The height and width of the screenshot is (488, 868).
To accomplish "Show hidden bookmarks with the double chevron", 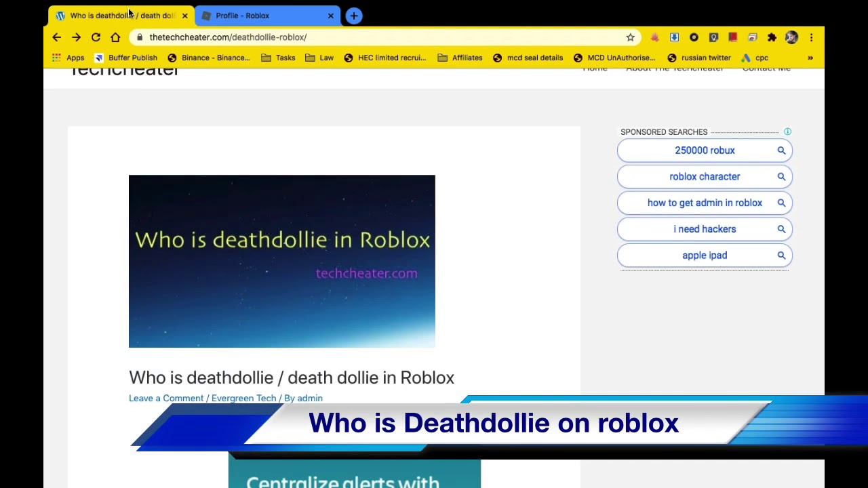I will pos(810,58).
